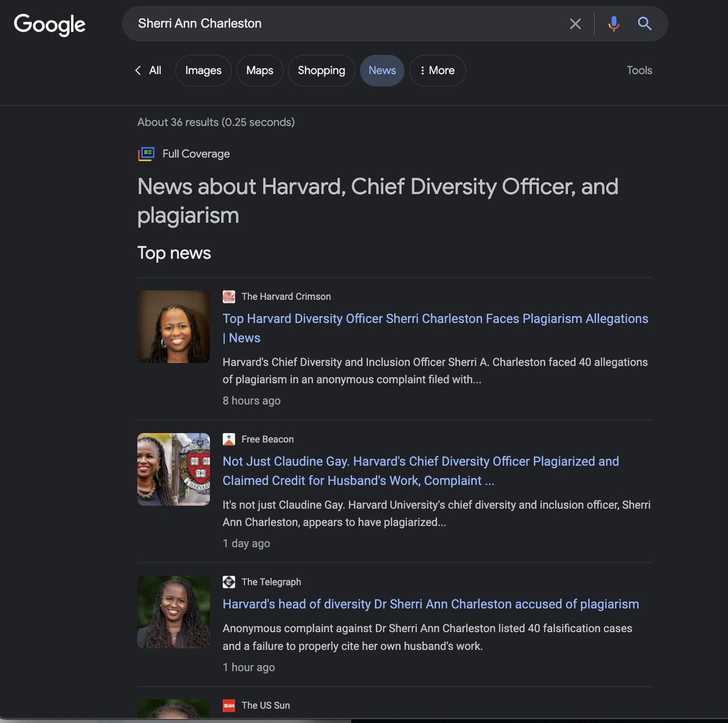The height and width of the screenshot is (723, 728).
Task: Click the 'Top news' heading
Action: click(x=174, y=253)
